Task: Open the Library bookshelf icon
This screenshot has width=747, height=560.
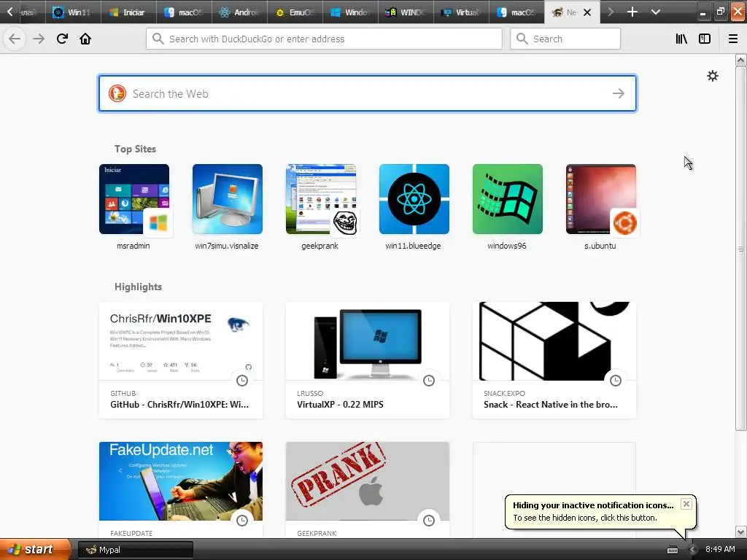Action: (x=681, y=39)
